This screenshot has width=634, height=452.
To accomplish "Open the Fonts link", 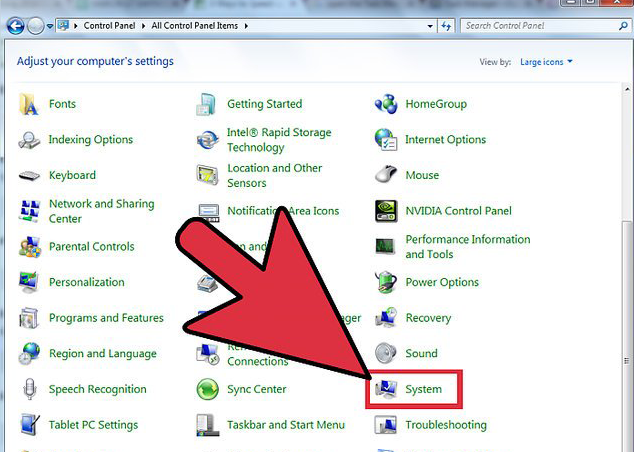I will pos(62,104).
